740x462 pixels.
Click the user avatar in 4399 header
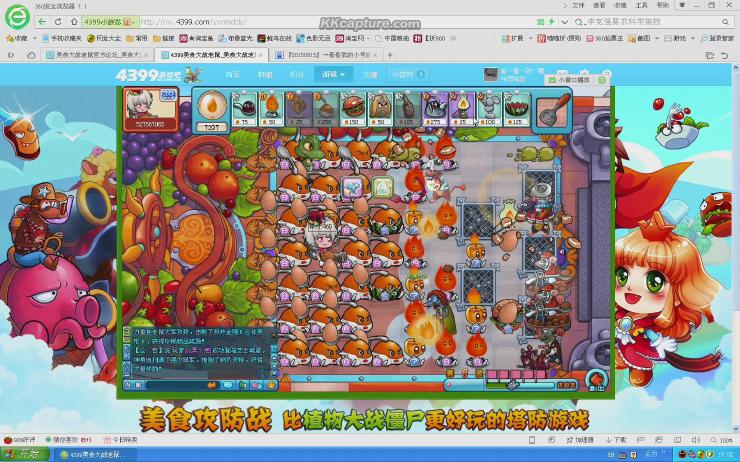[491, 75]
